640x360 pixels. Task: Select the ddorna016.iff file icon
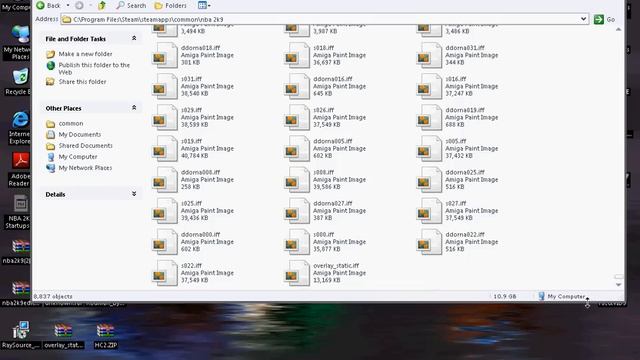pyautogui.click(x=297, y=87)
